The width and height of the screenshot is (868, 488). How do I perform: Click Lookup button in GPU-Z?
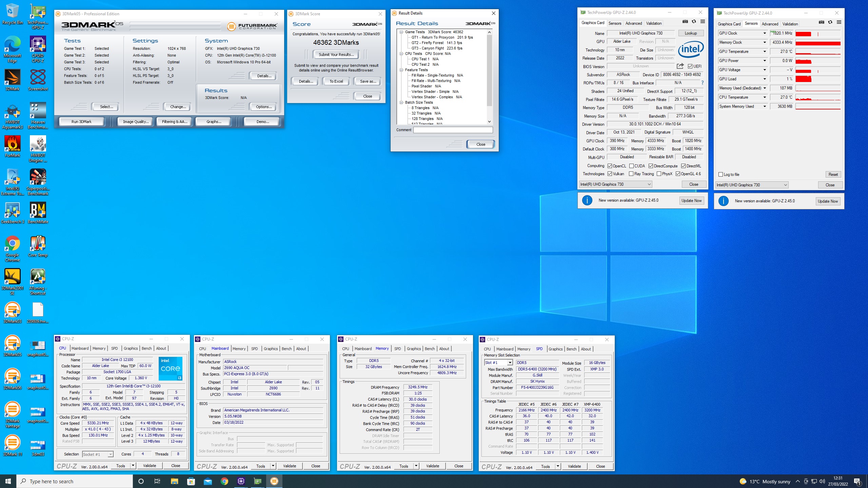click(x=691, y=33)
